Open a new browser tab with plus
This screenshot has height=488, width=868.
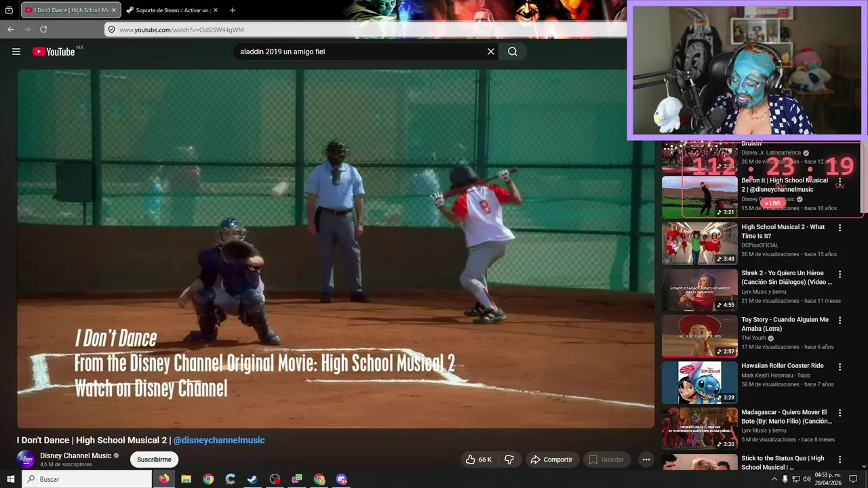[x=233, y=10]
